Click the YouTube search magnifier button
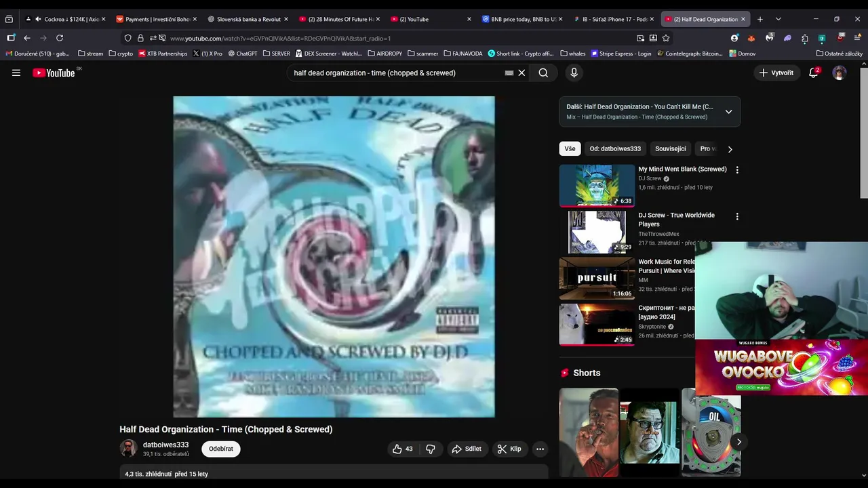Image resolution: width=868 pixels, height=488 pixels. click(x=543, y=73)
